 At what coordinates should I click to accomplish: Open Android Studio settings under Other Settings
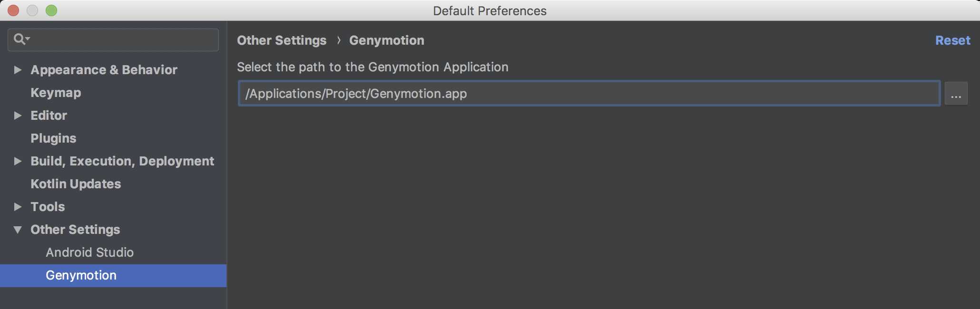[x=89, y=252]
